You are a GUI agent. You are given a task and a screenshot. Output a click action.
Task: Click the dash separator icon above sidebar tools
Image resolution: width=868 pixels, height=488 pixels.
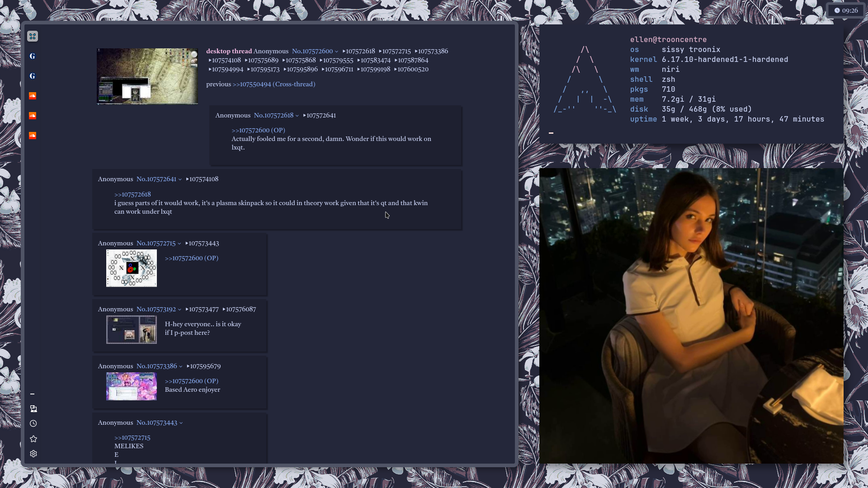pyautogui.click(x=32, y=394)
